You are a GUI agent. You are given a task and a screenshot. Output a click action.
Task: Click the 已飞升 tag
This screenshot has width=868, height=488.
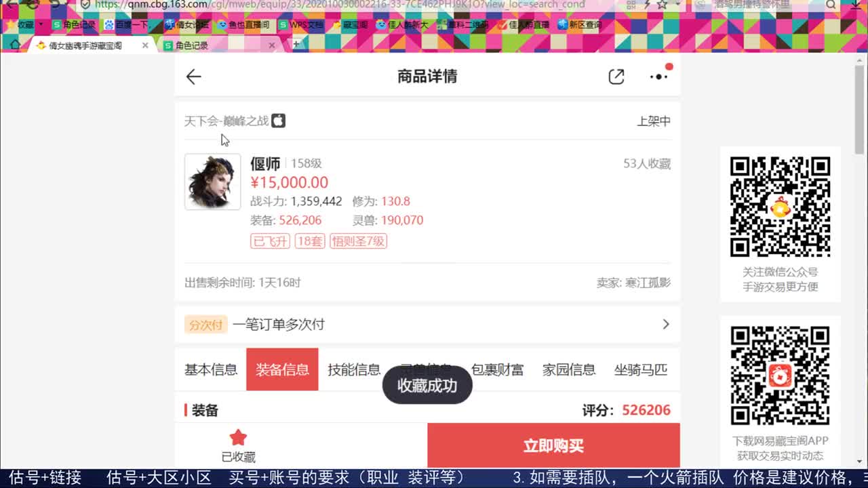[x=270, y=241]
